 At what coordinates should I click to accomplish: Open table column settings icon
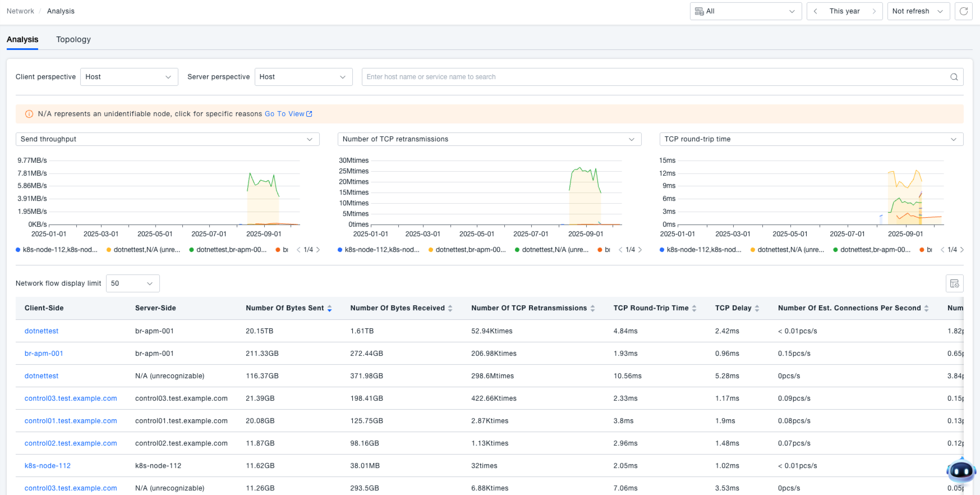click(954, 283)
